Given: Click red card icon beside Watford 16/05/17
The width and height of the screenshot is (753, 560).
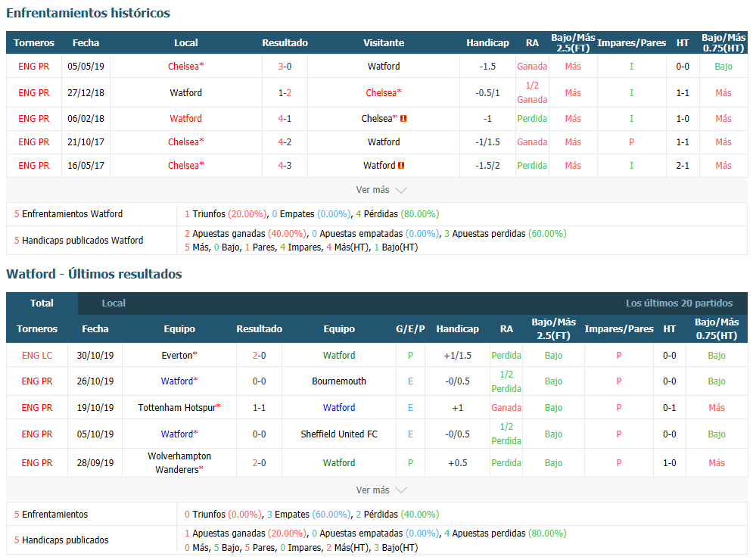Looking at the screenshot, I should (x=401, y=166).
